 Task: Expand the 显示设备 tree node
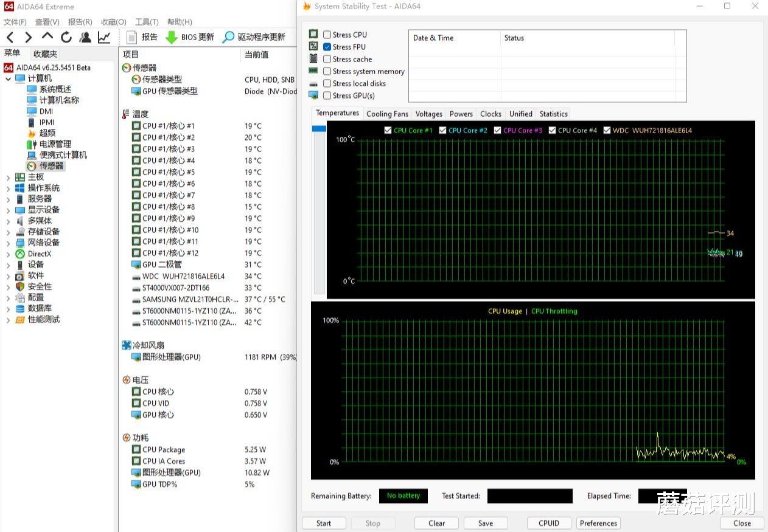pos(8,210)
